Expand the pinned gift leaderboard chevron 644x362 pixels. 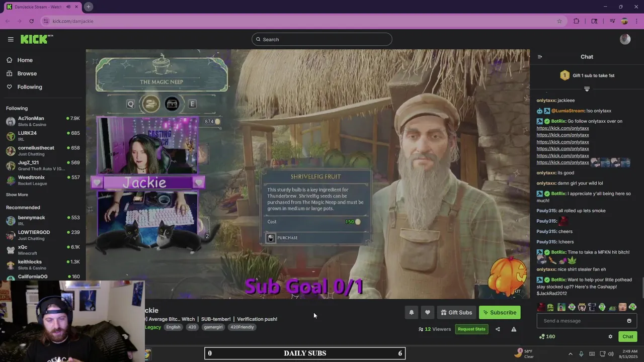(x=587, y=89)
